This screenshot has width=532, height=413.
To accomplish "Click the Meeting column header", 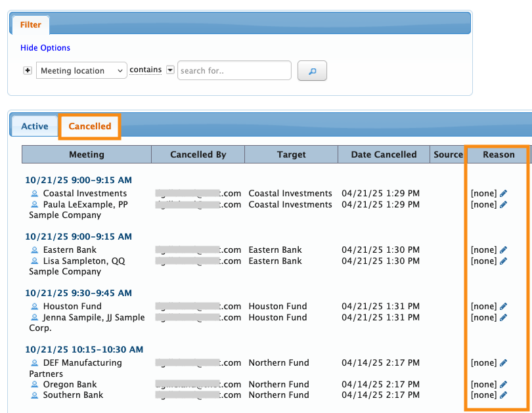I will pos(87,154).
